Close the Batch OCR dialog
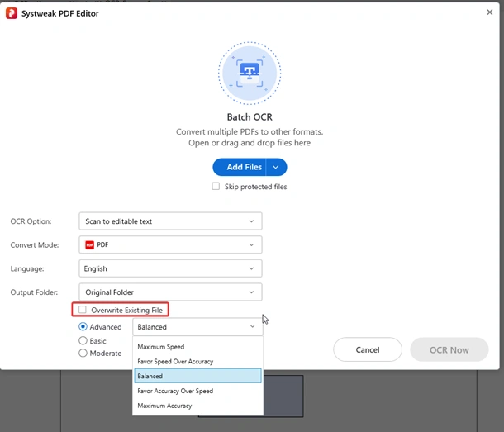The image size is (504, 432). [x=489, y=12]
